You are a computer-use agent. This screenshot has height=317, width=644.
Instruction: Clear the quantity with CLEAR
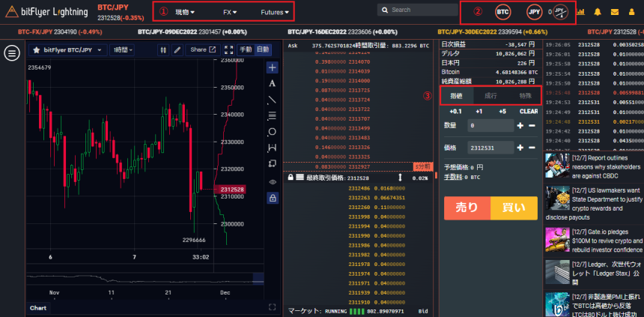[529, 112]
